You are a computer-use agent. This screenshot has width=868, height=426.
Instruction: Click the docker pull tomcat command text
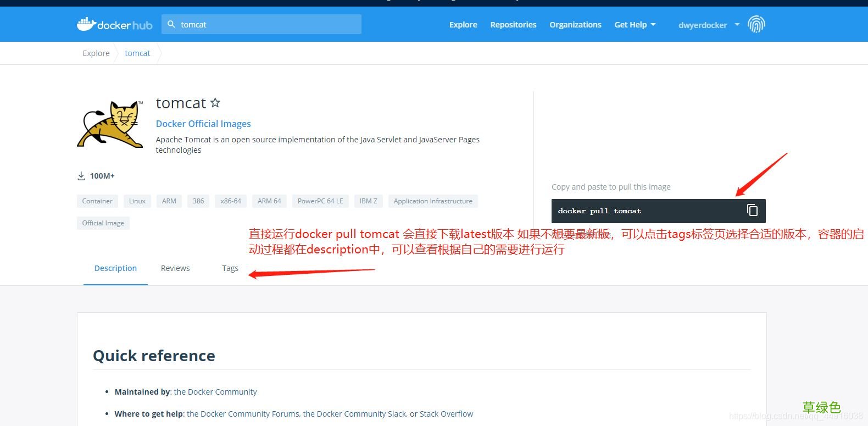pyautogui.click(x=599, y=211)
